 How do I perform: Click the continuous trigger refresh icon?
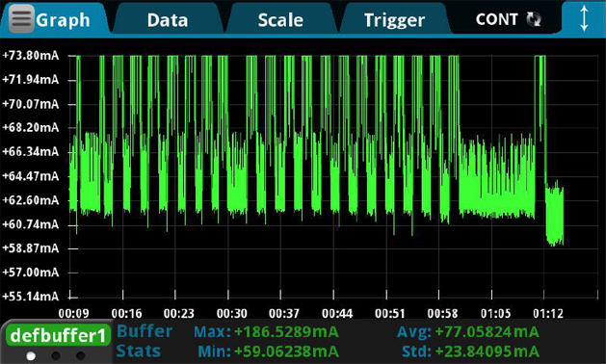[x=534, y=19]
